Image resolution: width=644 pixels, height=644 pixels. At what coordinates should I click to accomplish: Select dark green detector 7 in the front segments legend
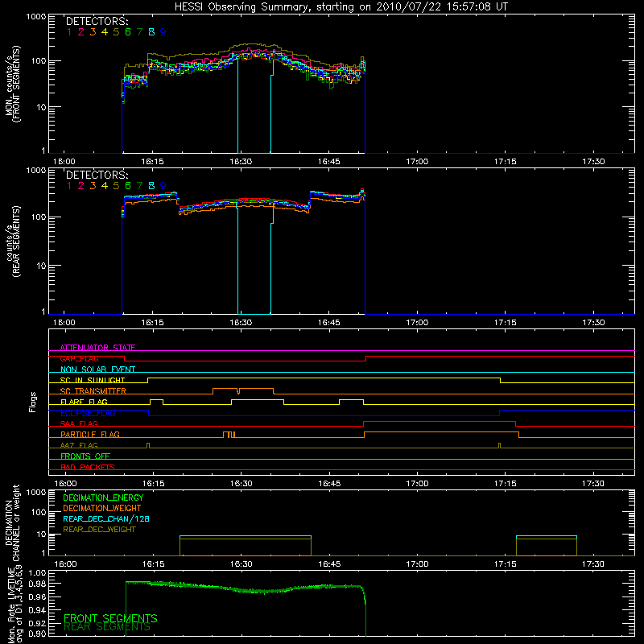(x=139, y=32)
